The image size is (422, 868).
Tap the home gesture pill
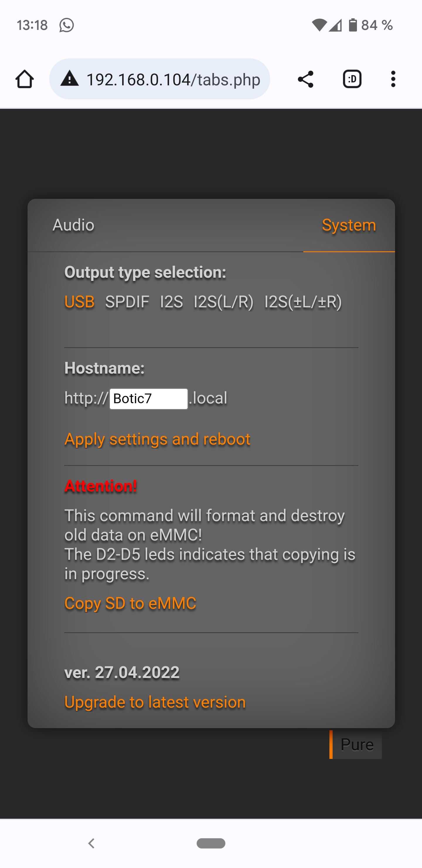click(211, 843)
